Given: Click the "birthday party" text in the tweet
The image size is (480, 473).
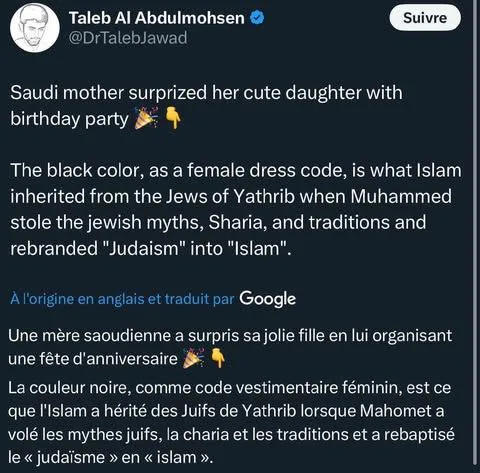Looking at the screenshot, I should pos(69,119).
